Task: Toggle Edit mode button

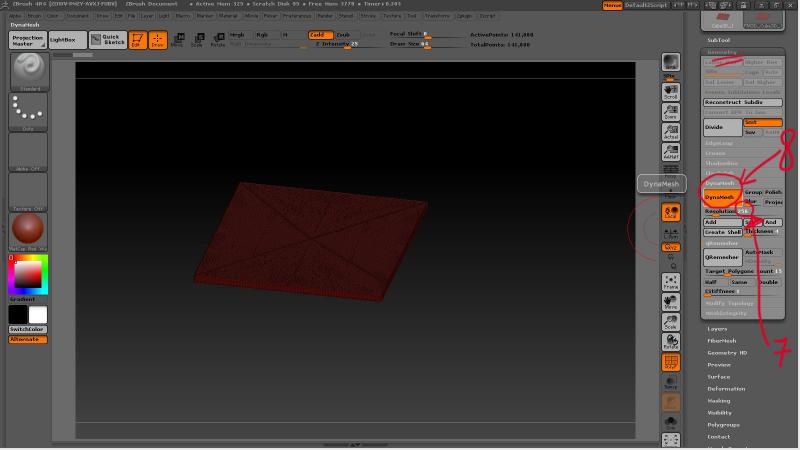Action: tap(138, 40)
